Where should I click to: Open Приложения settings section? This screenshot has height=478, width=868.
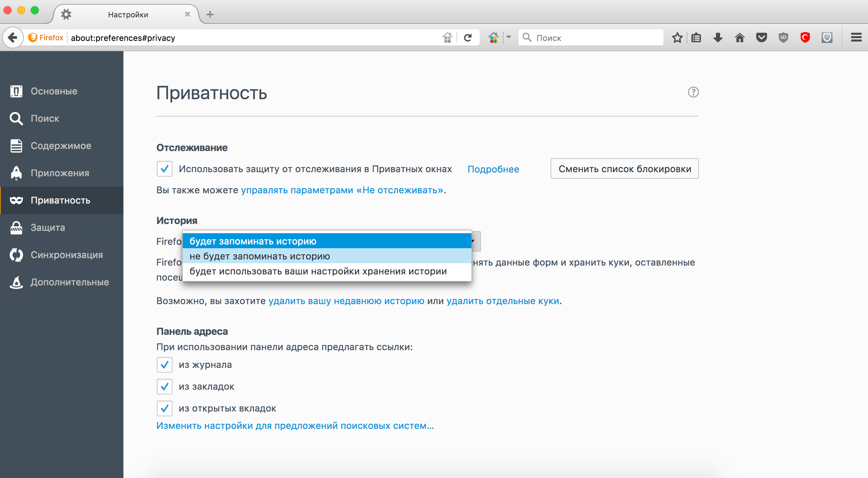[62, 173]
